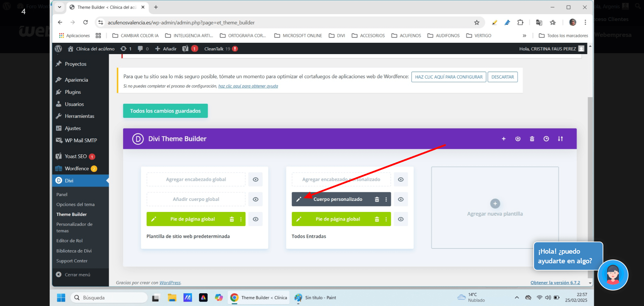Toggle visibility of the Todos Entradas footer

pyautogui.click(x=401, y=219)
